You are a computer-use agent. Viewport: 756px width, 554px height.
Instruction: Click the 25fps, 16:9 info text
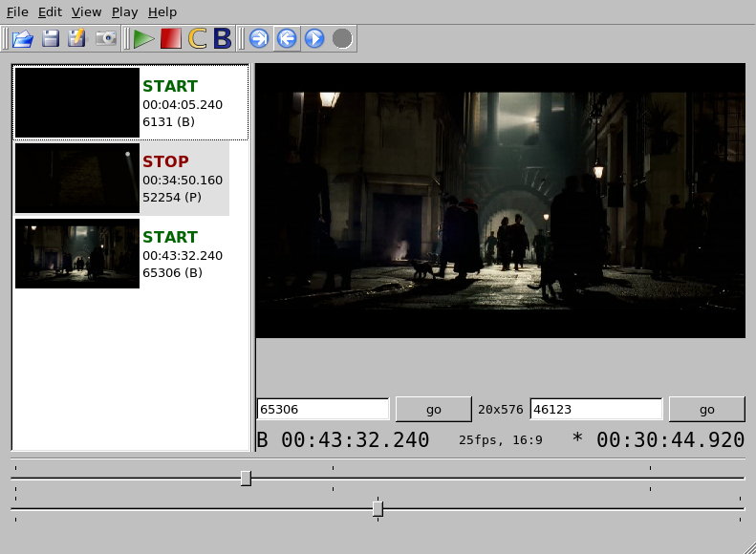tap(501, 440)
